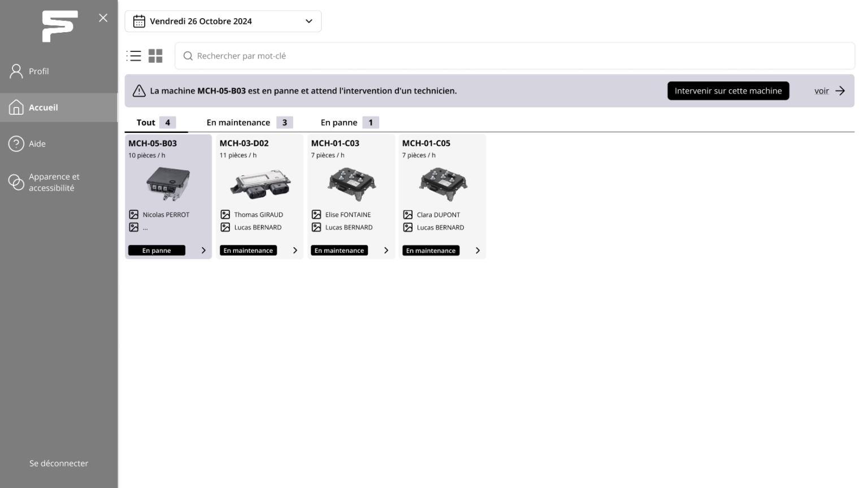Open the Aide help section

pyautogui.click(x=37, y=144)
